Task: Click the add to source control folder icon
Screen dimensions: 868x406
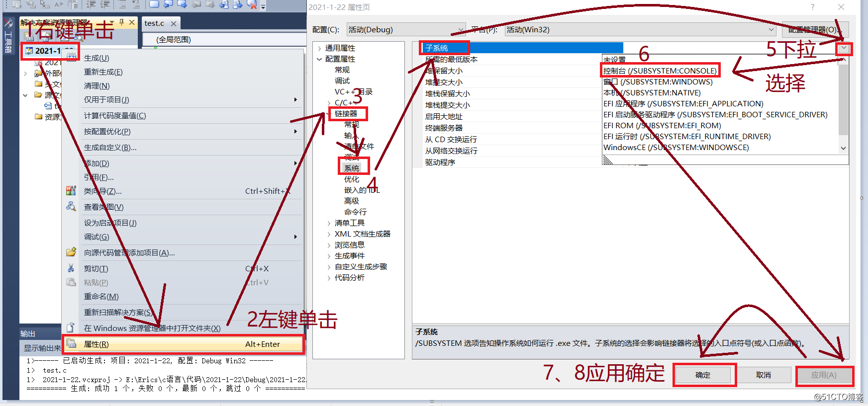Action: point(71,252)
